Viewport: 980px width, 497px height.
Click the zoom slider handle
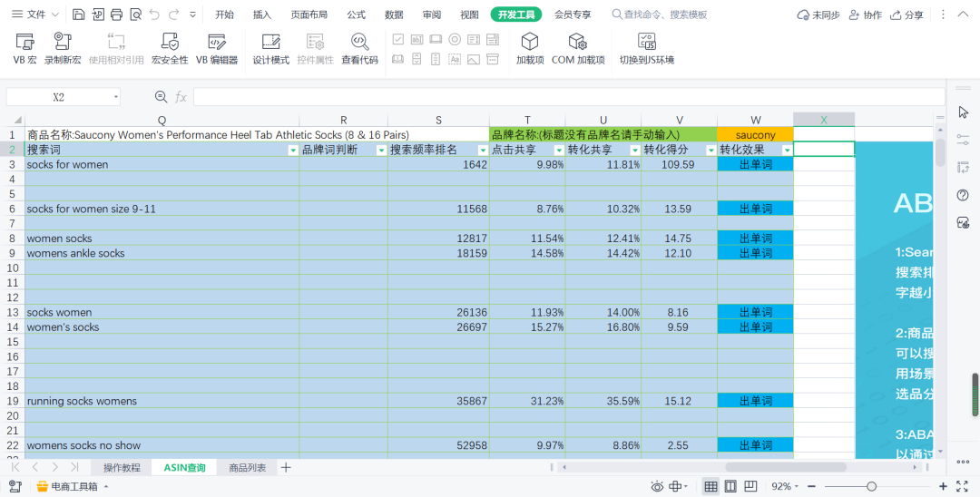[871, 487]
